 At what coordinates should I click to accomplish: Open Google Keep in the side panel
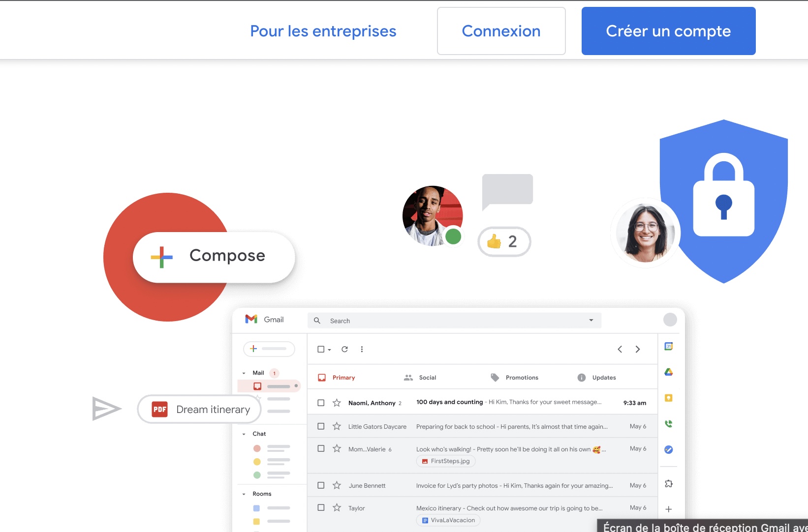click(x=669, y=398)
